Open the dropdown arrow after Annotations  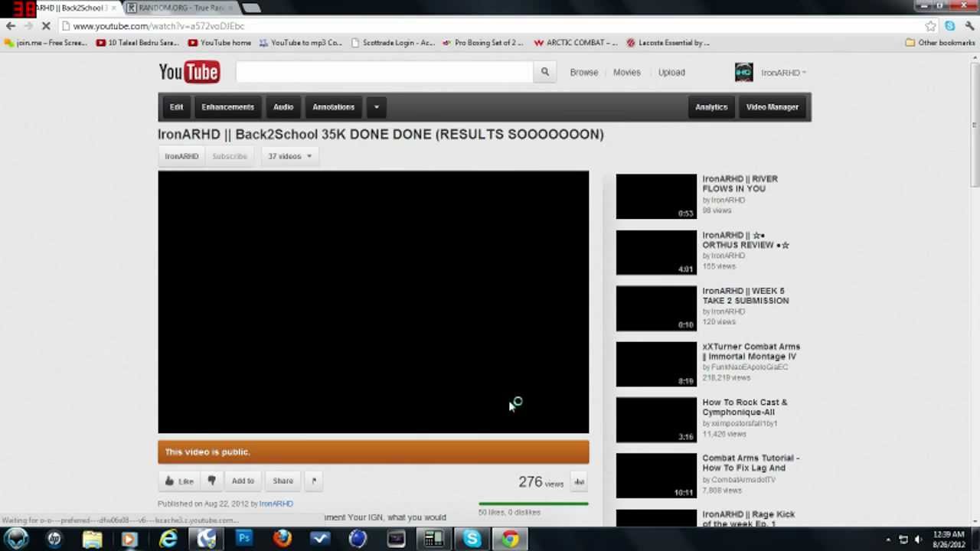click(377, 107)
